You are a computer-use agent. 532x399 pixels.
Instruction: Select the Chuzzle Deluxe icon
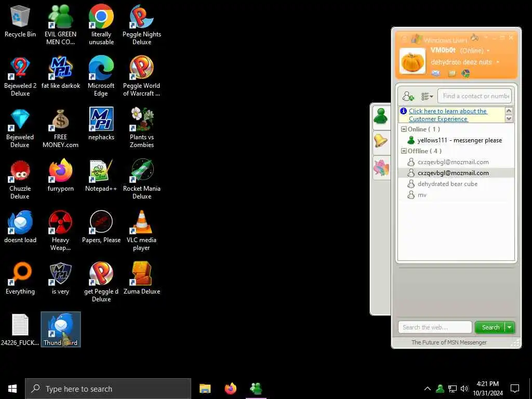[x=20, y=179]
